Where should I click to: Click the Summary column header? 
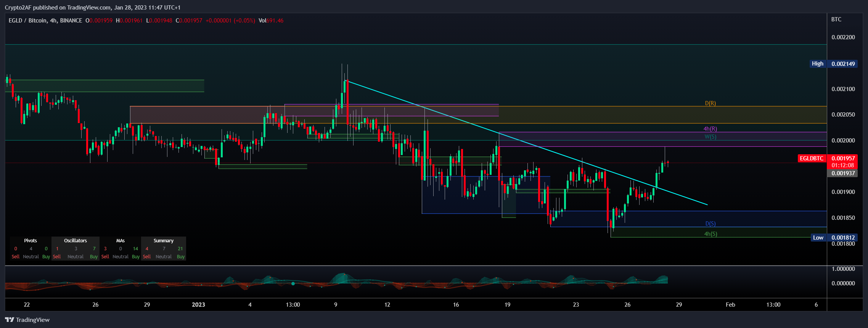click(x=164, y=240)
